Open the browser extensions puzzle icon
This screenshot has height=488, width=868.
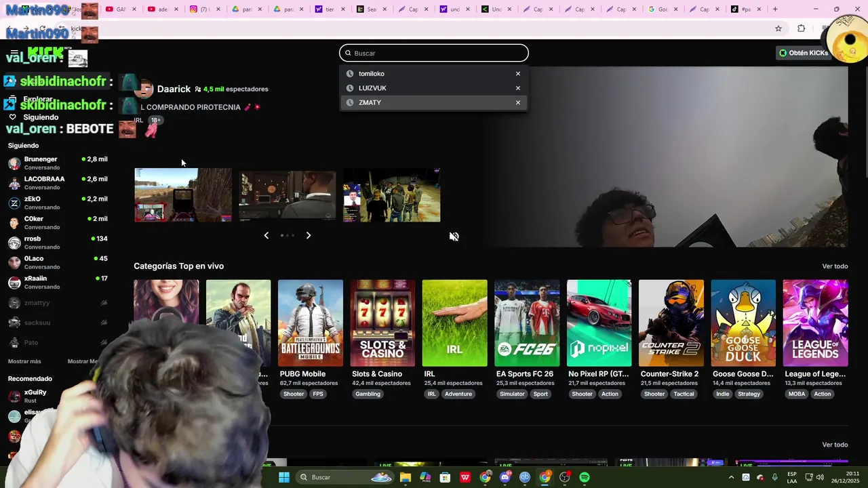point(801,28)
